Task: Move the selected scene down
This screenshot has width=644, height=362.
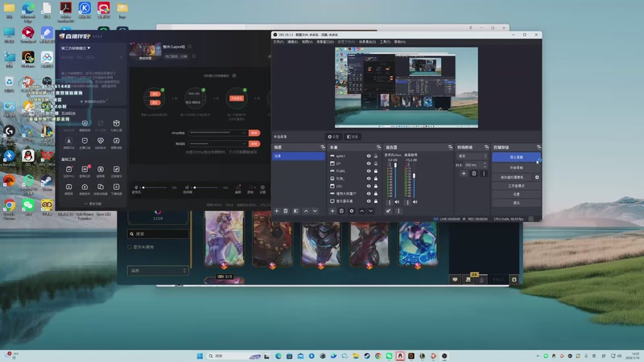Action: click(x=315, y=211)
